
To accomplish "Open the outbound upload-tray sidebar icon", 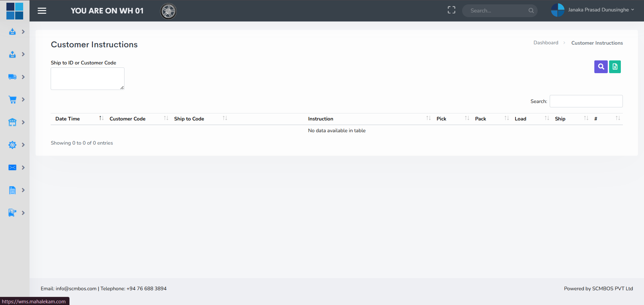I will coord(12,54).
